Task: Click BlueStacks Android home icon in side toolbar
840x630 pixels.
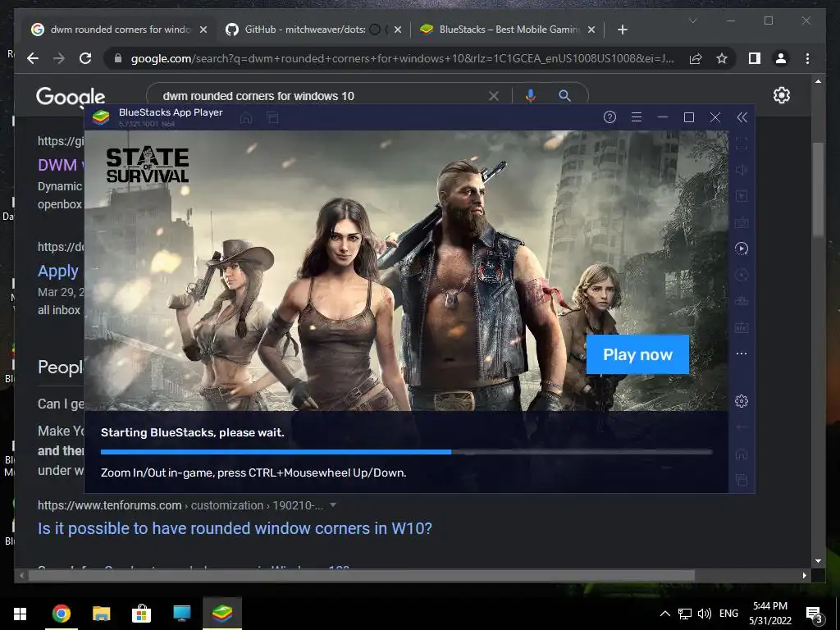Action: coord(742,454)
